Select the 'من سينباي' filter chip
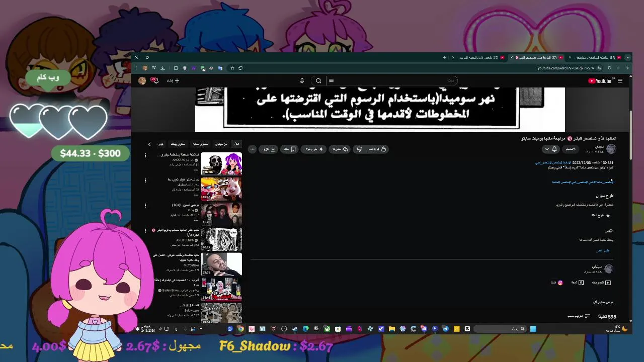This screenshot has width=644, height=362. 221,144
